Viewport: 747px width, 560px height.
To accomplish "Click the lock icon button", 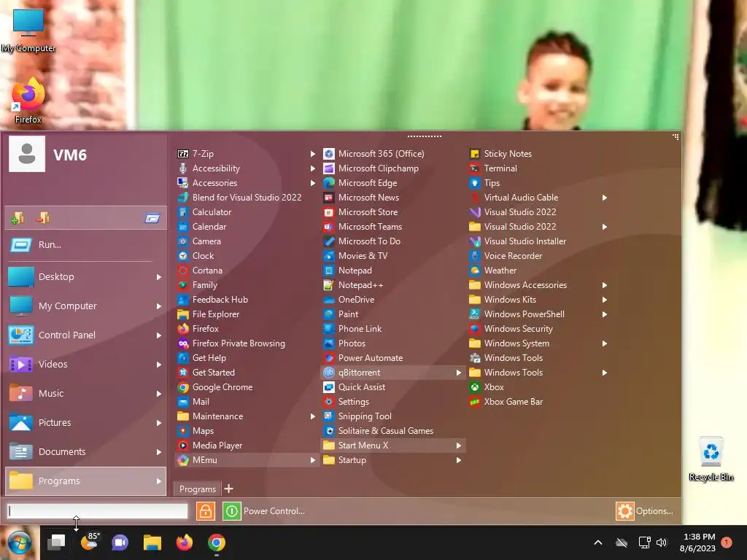I will (x=205, y=511).
